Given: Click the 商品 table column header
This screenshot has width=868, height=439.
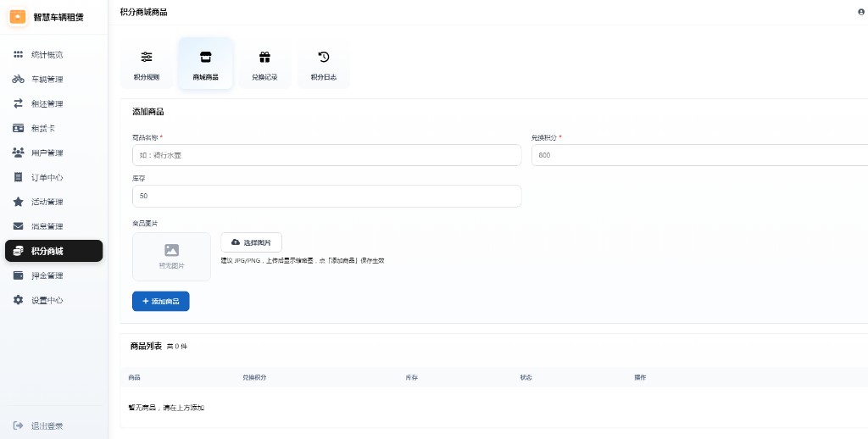Looking at the screenshot, I should (134, 377).
